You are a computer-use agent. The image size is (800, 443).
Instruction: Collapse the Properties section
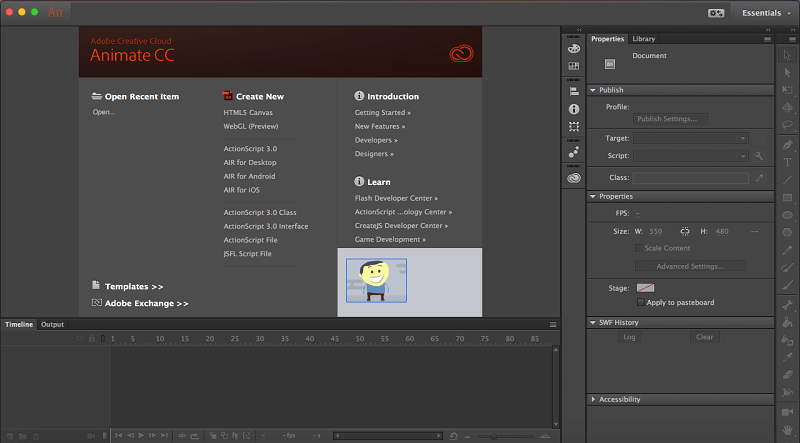[593, 196]
